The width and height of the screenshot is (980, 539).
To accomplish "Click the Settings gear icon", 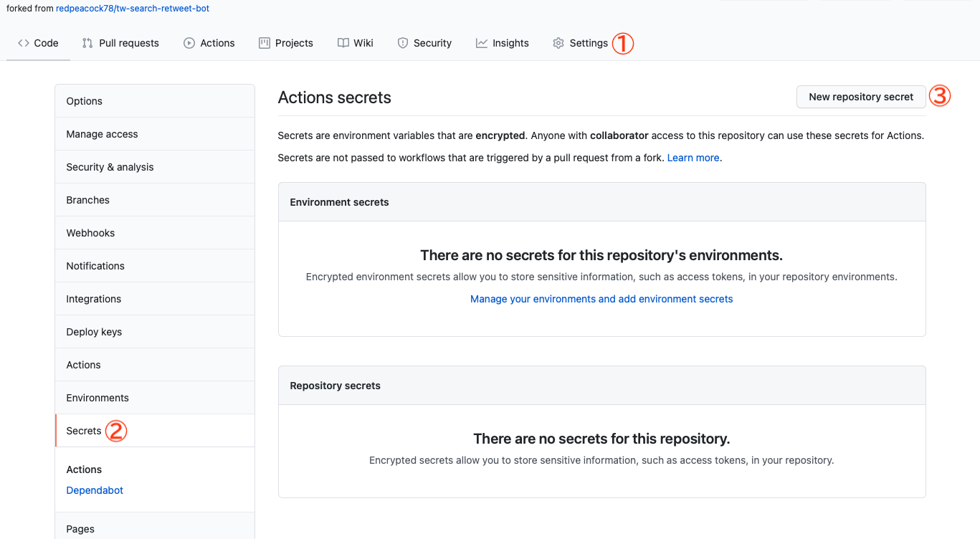I will click(558, 43).
